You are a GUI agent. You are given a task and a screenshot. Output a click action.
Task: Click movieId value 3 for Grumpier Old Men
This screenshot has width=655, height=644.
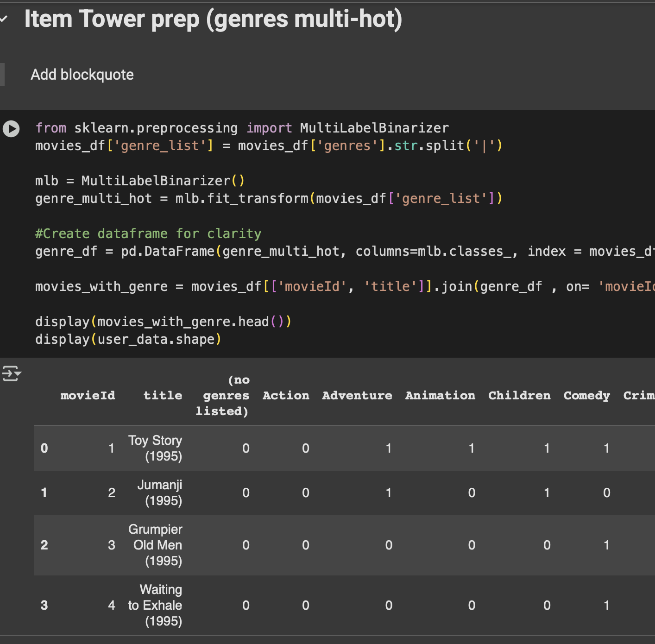[112, 545]
